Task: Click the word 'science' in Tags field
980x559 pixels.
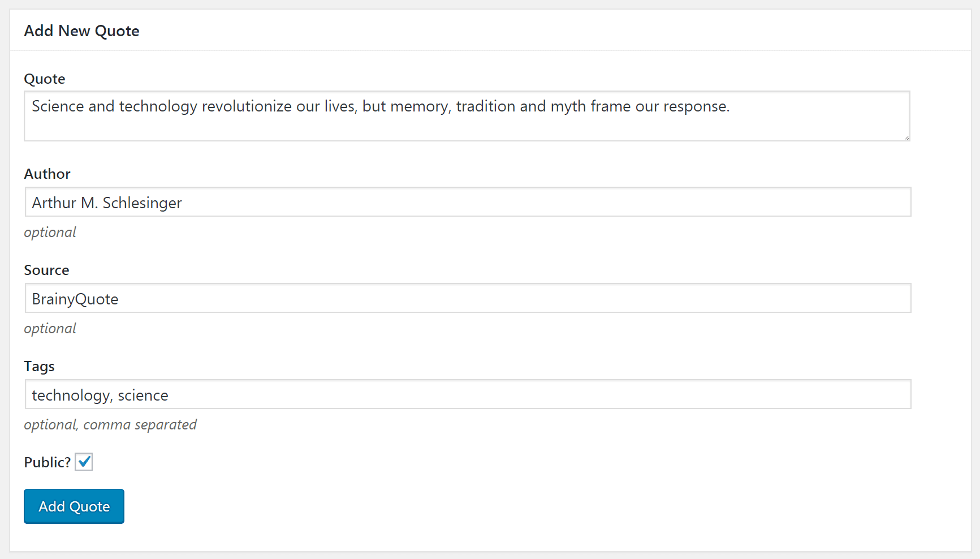Action: click(x=143, y=395)
